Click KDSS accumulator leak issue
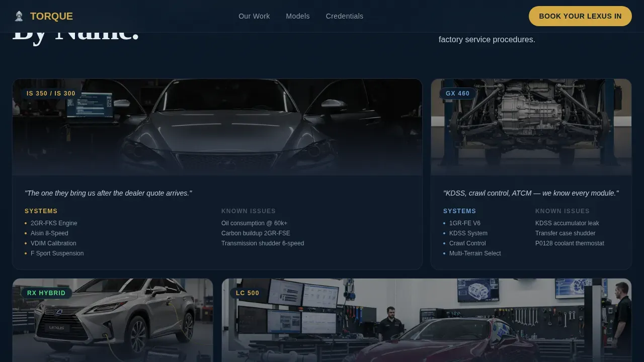This screenshot has height=362, width=644. pyautogui.click(x=567, y=223)
